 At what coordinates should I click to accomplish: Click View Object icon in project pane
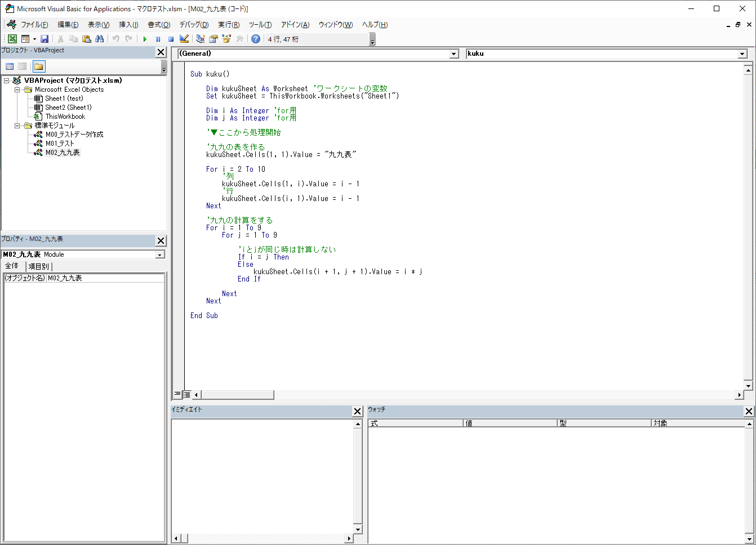(x=22, y=66)
